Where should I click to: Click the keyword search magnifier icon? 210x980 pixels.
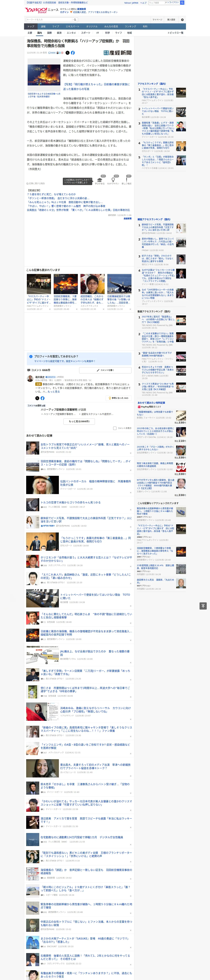[x=75, y=20]
